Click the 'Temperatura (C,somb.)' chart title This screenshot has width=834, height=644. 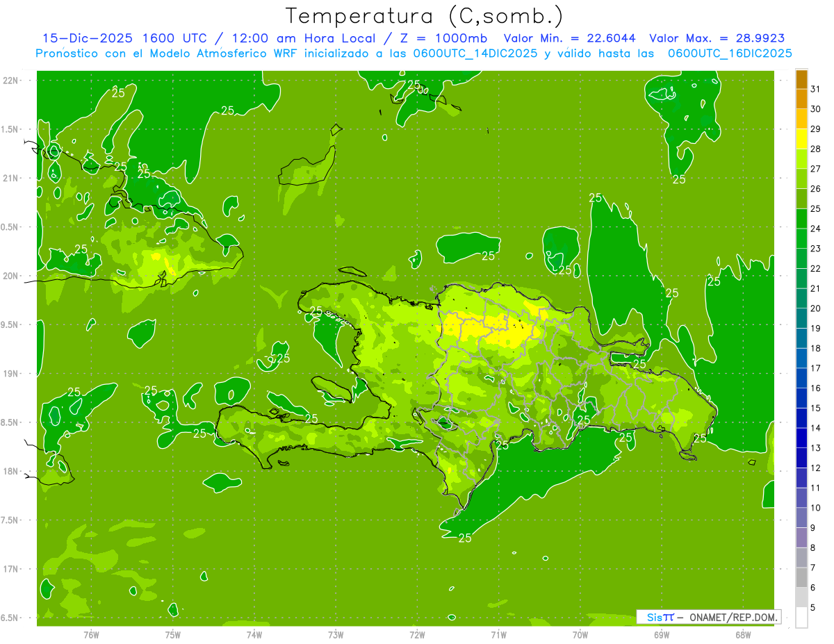click(425, 15)
